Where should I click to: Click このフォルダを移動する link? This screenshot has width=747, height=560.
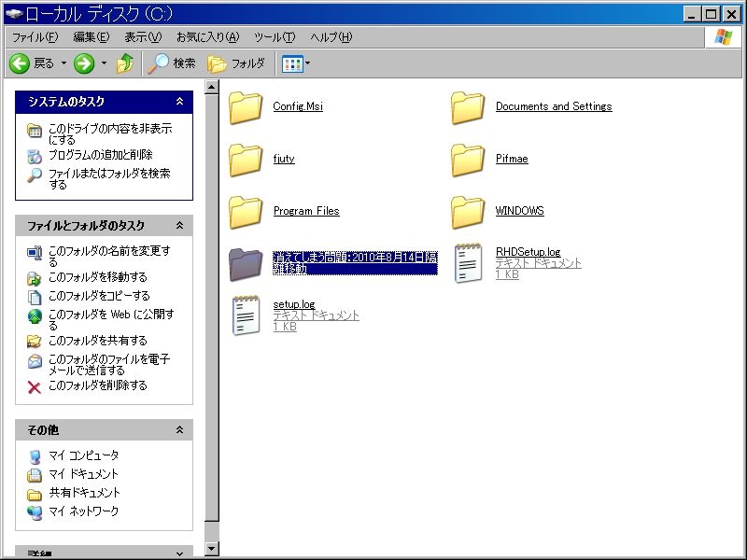click(x=98, y=277)
